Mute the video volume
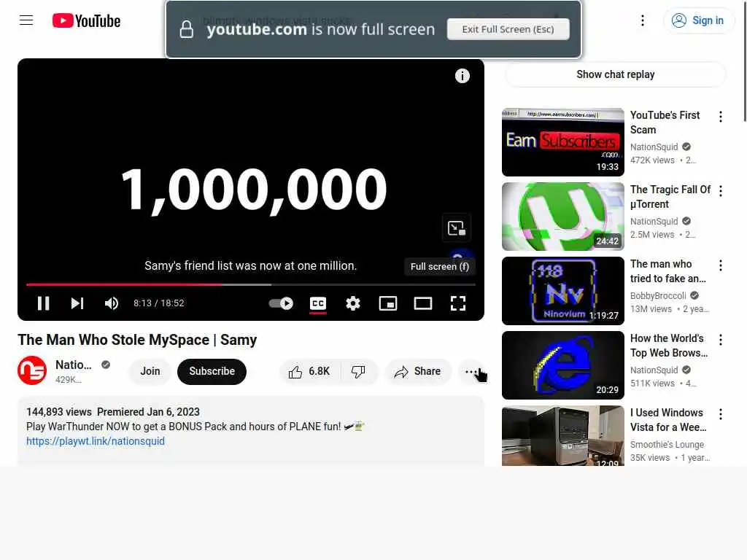747x560 pixels. tap(112, 303)
